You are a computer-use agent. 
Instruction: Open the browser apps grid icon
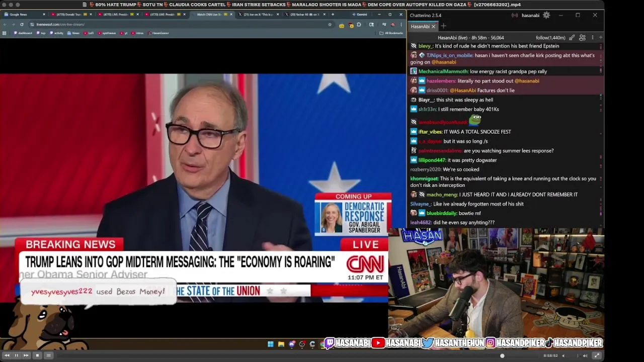(5, 33)
